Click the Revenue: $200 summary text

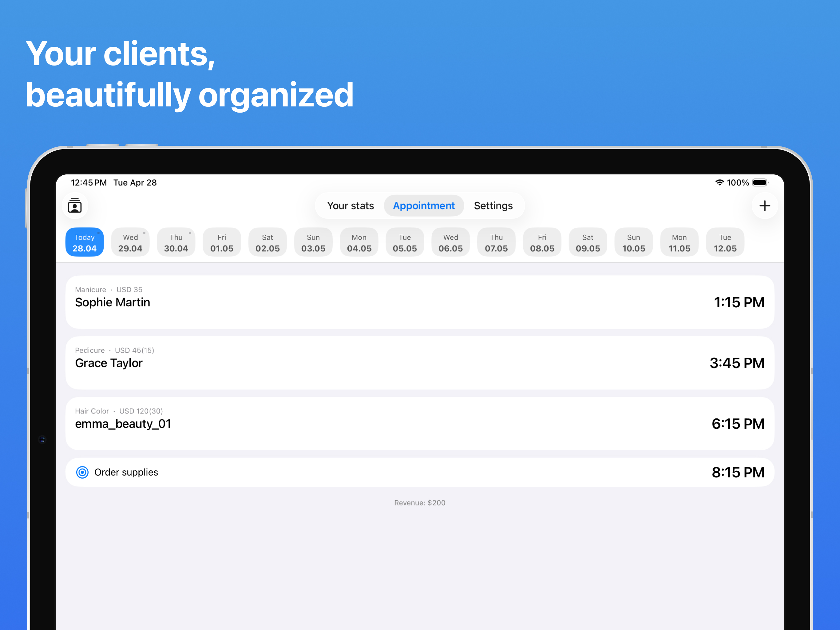[420, 503]
